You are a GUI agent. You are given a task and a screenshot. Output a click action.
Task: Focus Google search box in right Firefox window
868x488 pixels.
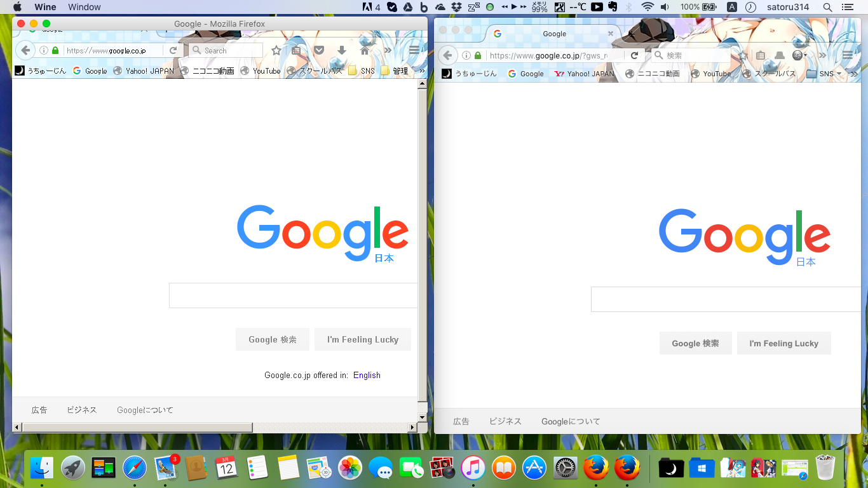coord(726,299)
